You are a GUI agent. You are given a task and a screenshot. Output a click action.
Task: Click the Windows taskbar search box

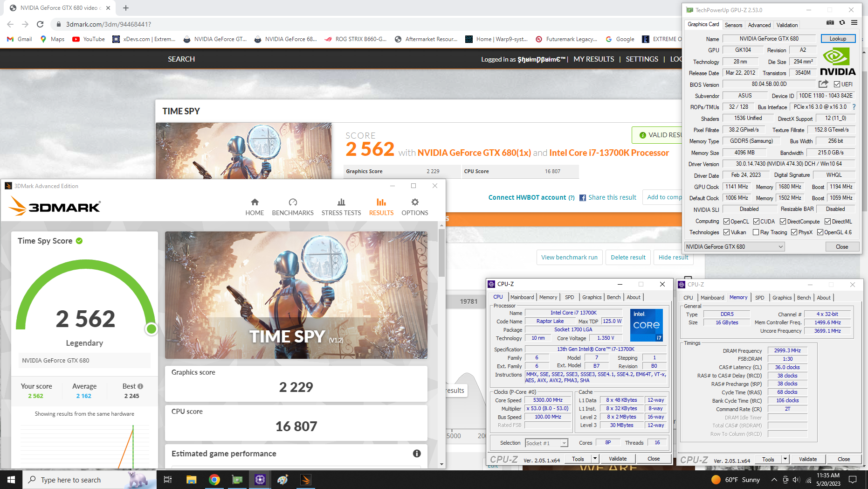click(x=90, y=480)
